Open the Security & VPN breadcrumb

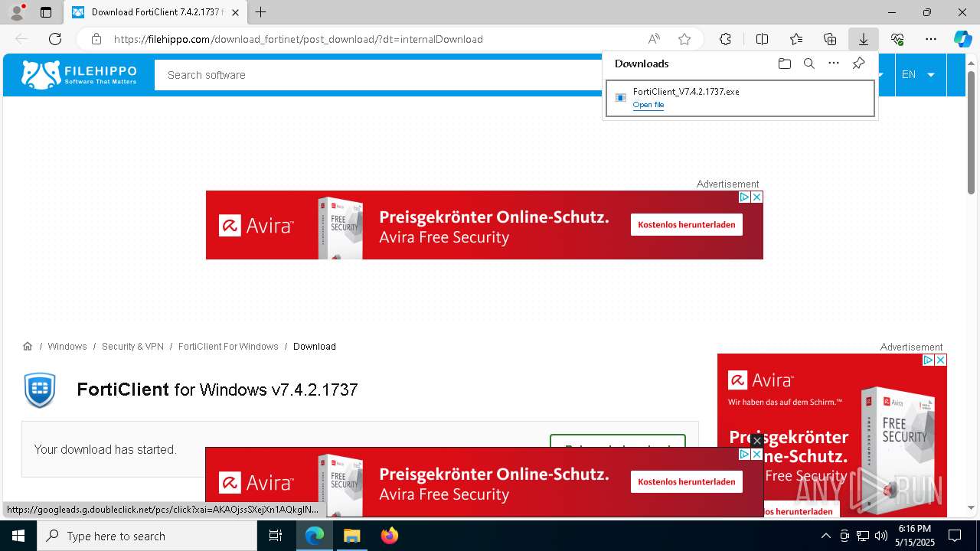pos(132,347)
